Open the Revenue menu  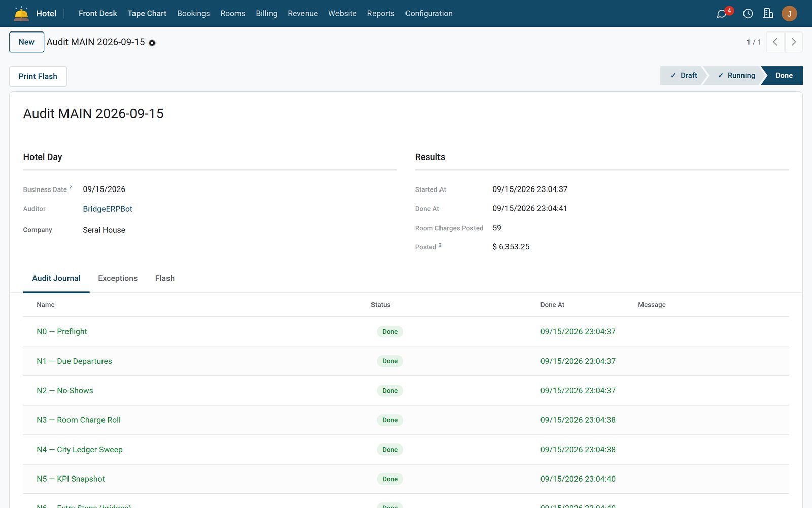(x=303, y=14)
